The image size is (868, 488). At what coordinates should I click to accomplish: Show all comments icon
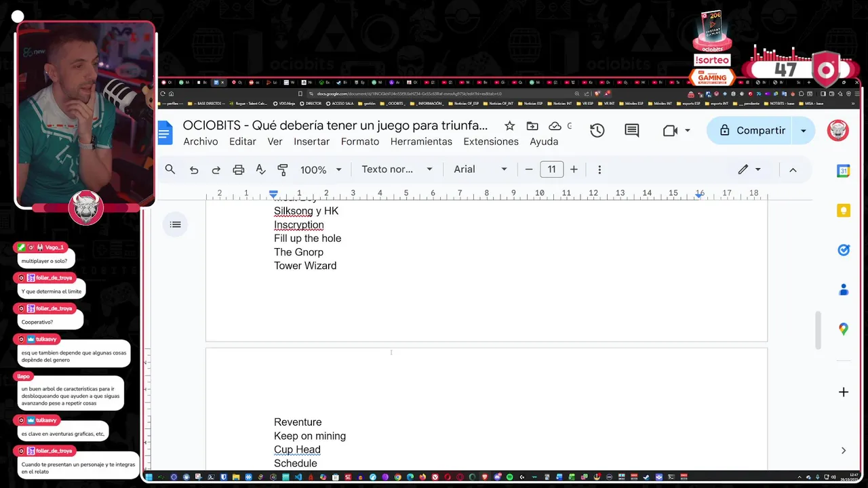point(632,131)
